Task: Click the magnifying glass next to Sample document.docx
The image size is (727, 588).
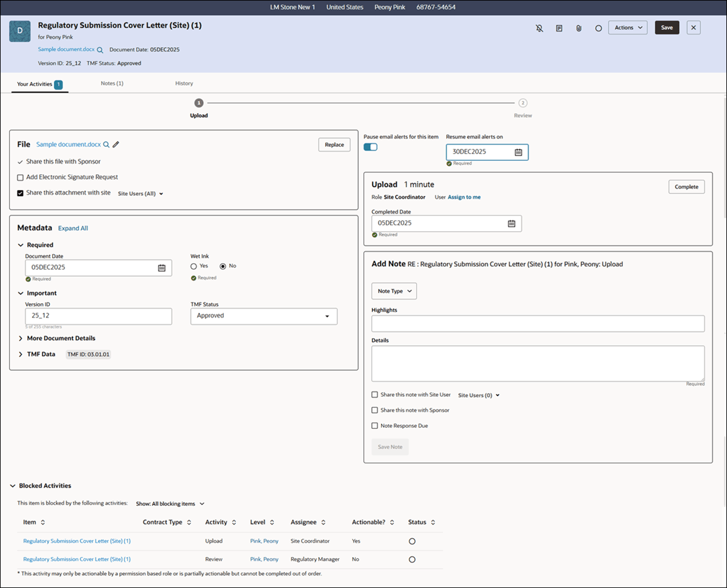Action: (x=106, y=145)
